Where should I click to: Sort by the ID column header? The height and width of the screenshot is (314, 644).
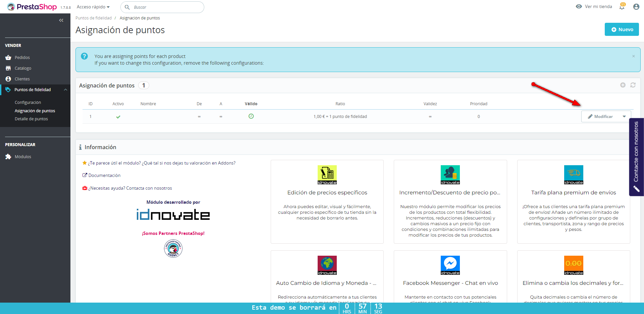click(x=91, y=104)
